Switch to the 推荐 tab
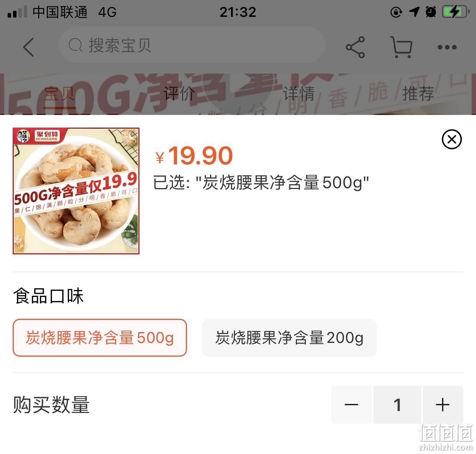476x454 pixels. (418, 94)
